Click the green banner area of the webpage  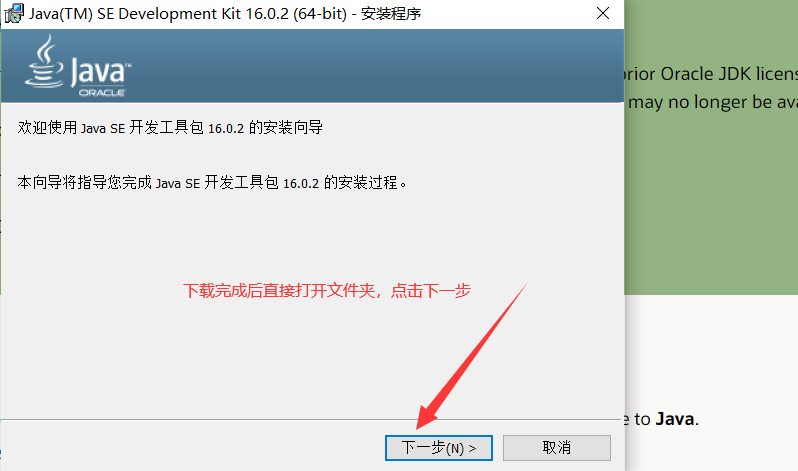click(x=711, y=204)
